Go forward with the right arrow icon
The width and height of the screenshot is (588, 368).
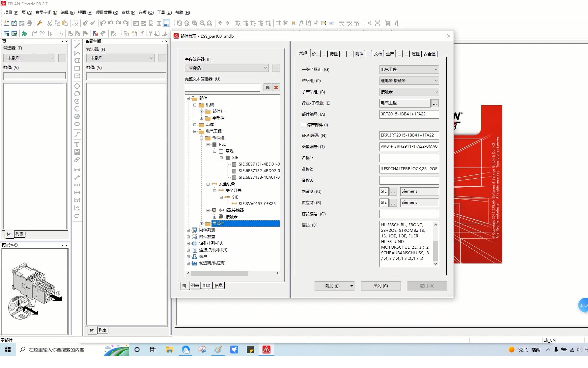(x=227, y=23)
